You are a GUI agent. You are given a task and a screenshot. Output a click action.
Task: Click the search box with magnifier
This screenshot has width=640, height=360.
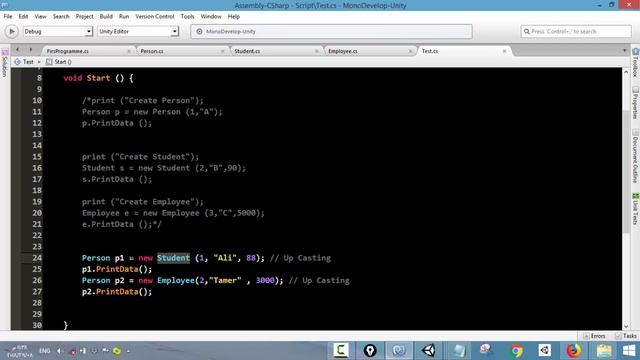576,31
